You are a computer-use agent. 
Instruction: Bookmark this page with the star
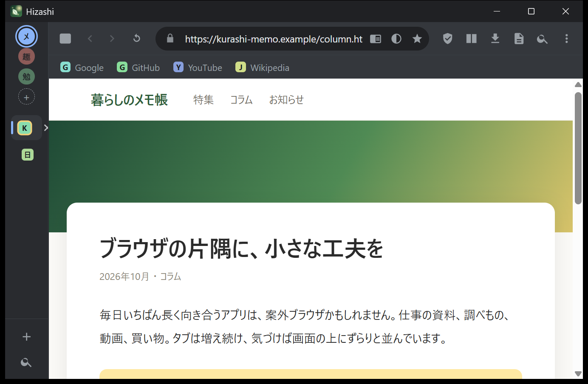(x=417, y=39)
